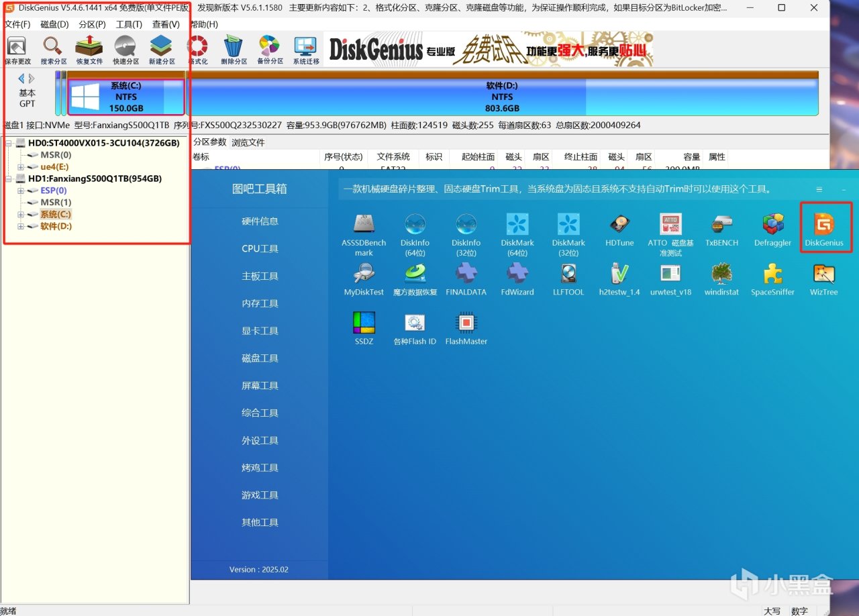Image resolution: width=859 pixels, height=616 pixels.
Task: Launch FdWizard from the toolbox
Action: [x=517, y=279]
